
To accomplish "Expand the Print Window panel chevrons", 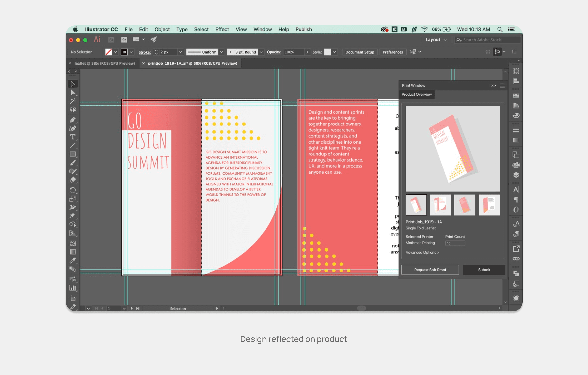I will [x=493, y=86].
